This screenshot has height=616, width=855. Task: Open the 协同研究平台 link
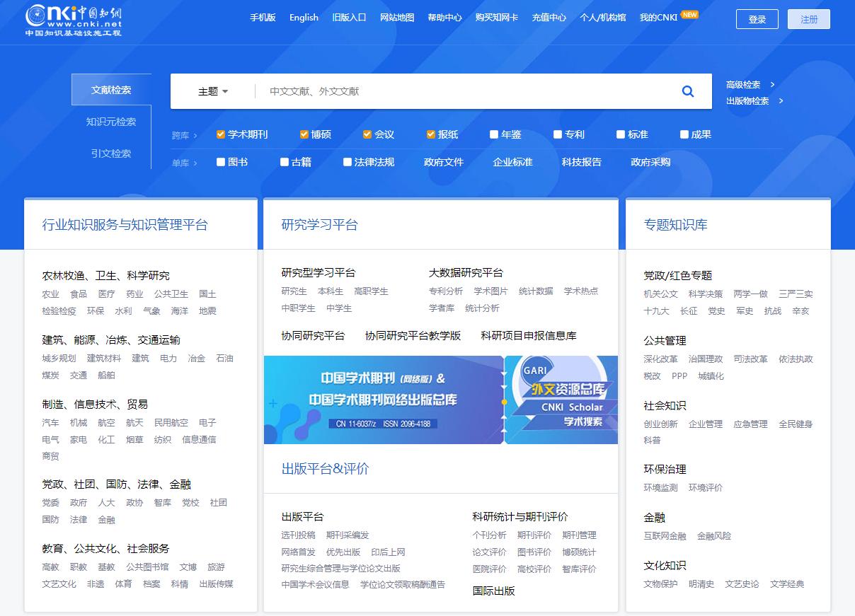click(x=312, y=335)
